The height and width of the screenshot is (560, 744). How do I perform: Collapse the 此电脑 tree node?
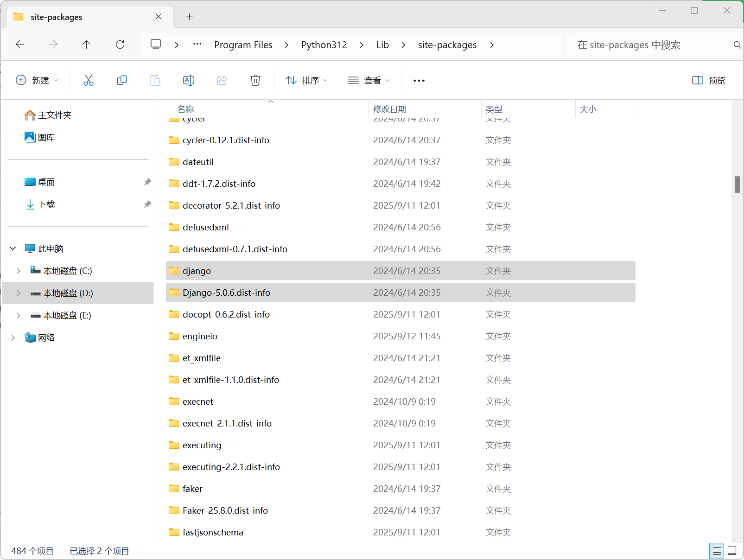click(x=13, y=249)
